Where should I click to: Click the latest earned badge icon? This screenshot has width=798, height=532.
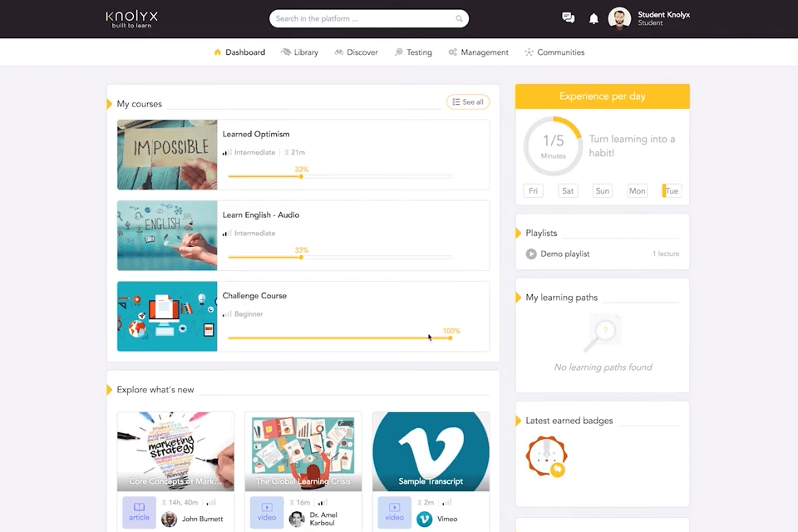(x=547, y=456)
